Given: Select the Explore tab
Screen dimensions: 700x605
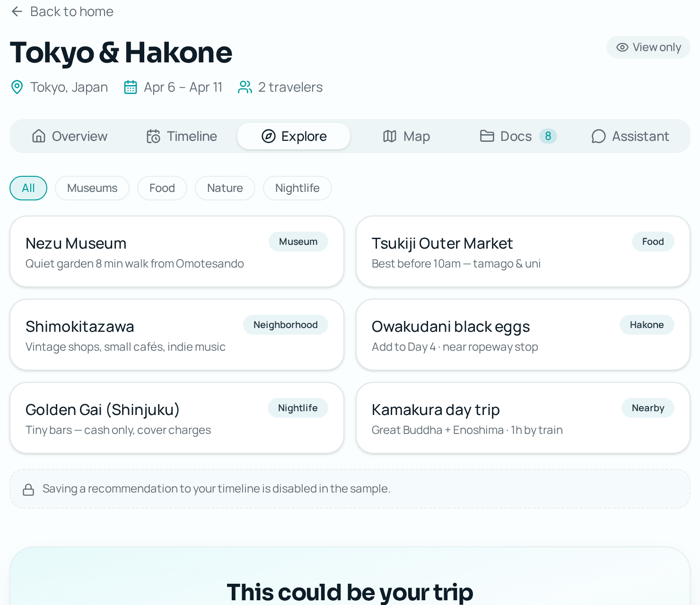Looking at the screenshot, I should pyautogui.click(x=294, y=136).
